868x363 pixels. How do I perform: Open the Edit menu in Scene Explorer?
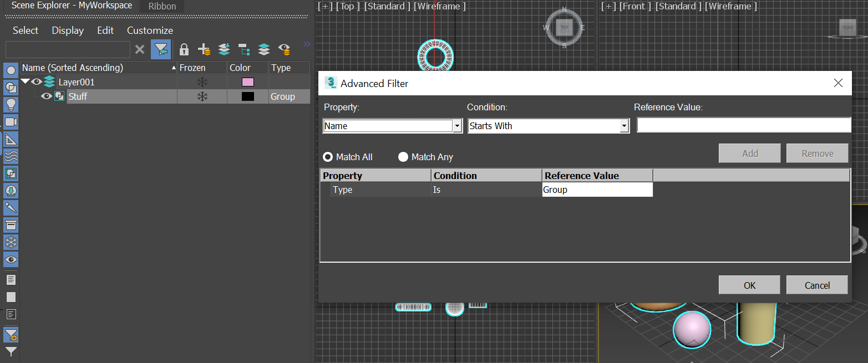point(105,30)
